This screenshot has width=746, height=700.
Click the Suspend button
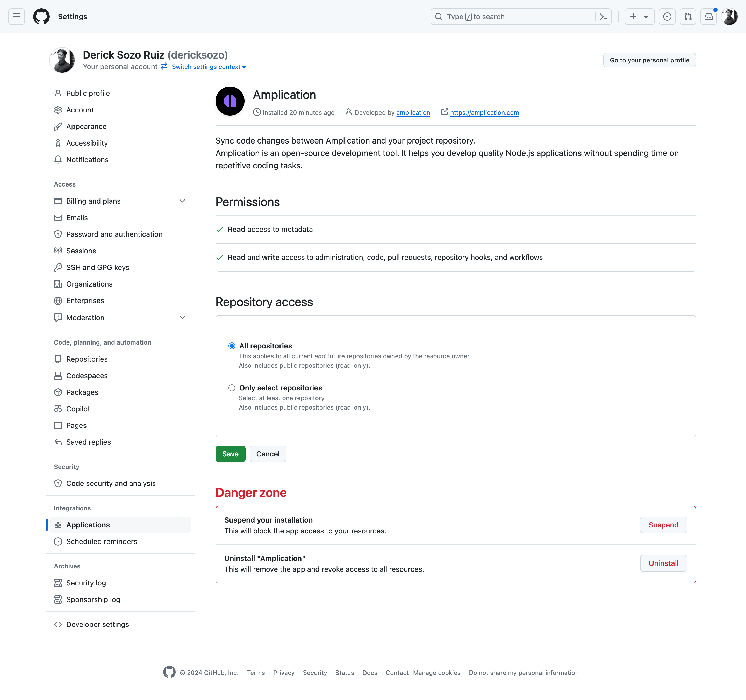pos(663,525)
